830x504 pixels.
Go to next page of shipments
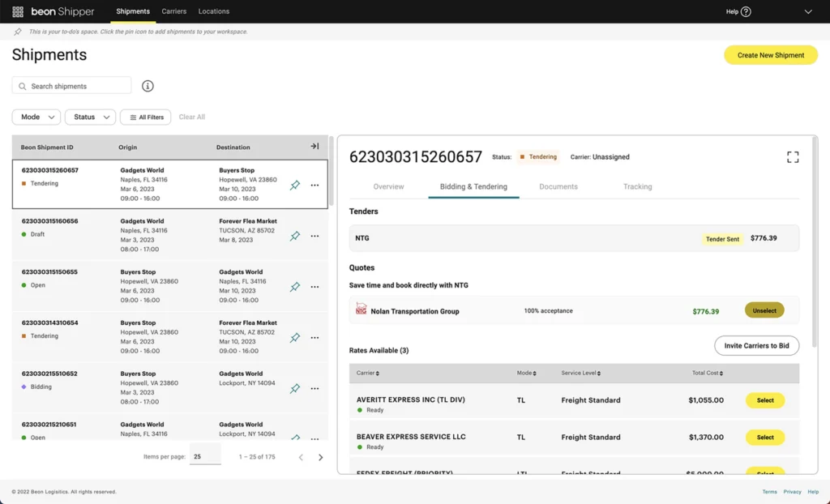point(320,458)
